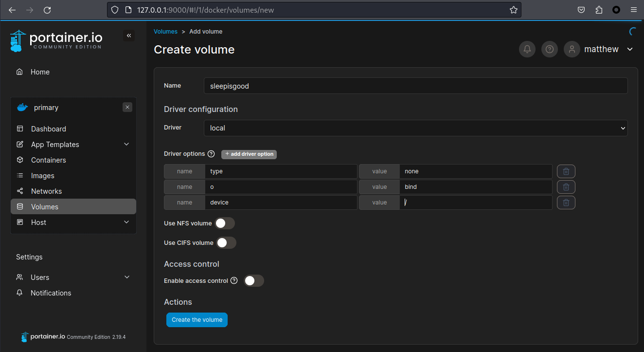Screen dimensions: 644x352
Task: Edit the value field containing none
Action: click(x=476, y=171)
